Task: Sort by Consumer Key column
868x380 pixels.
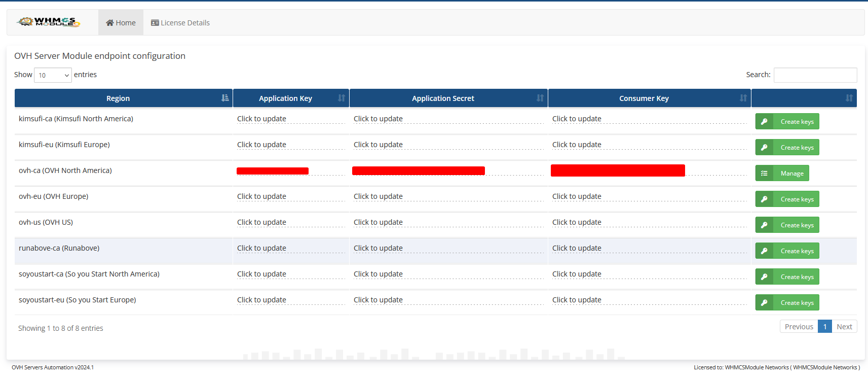Action: tap(650, 98)
